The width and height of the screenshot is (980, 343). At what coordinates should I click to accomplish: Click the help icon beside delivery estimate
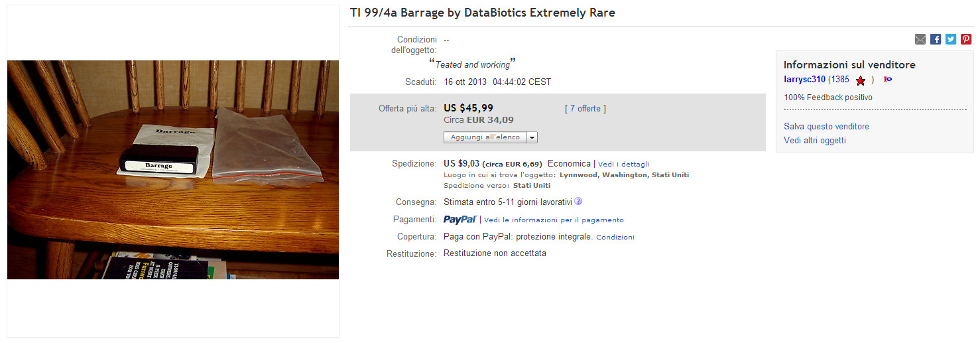tap(578, 201)
